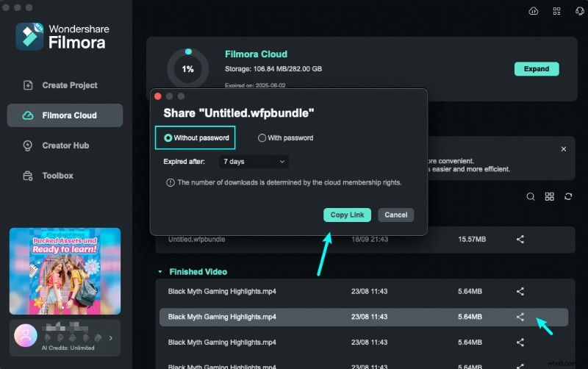Select the Without password option
588x369 pixels.
(x=196, y=137)
